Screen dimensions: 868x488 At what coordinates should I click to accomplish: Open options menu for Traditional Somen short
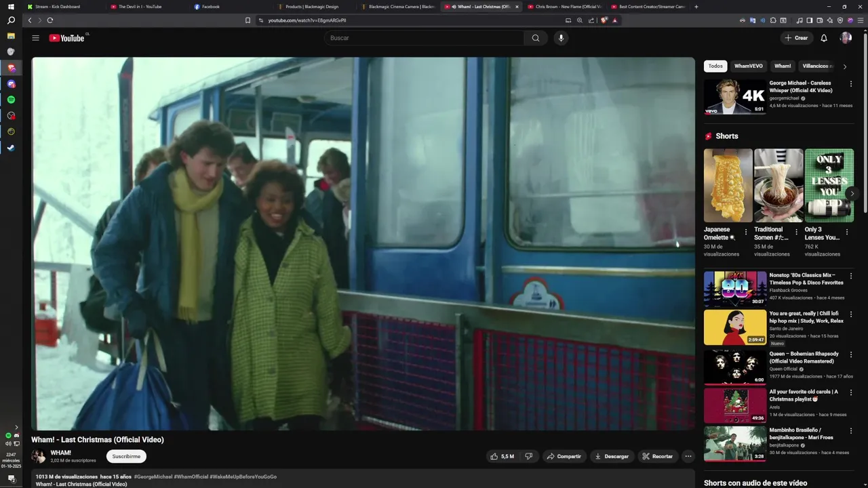pyautogui.click(x=796, y=232)
